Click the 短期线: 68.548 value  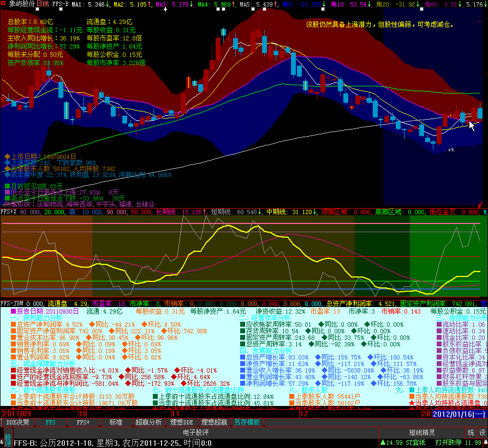[x=236, y=212]
